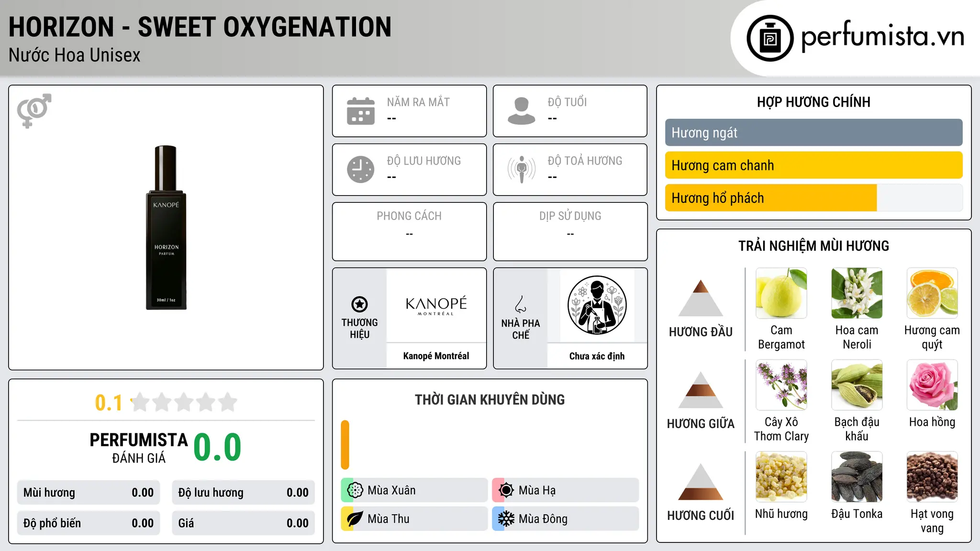Click the Horizon - Sweet Oxygenation title
980x551 pixels.
pos(200,27)
